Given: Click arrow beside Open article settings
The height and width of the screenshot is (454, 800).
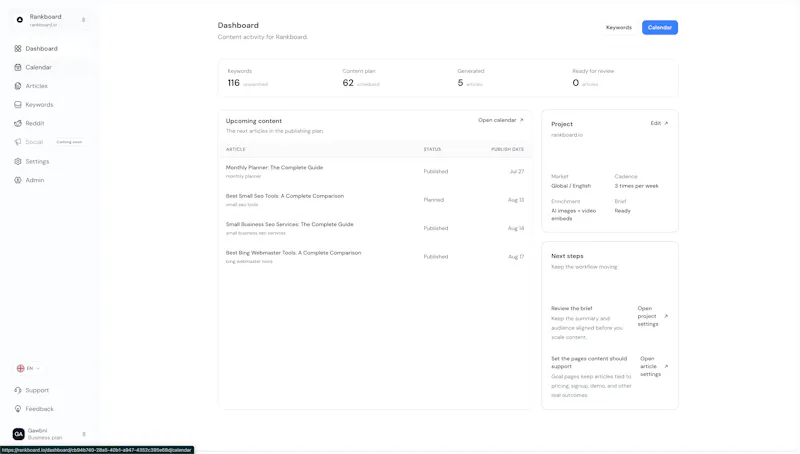Looking at the screenshot, I should 666,366.
